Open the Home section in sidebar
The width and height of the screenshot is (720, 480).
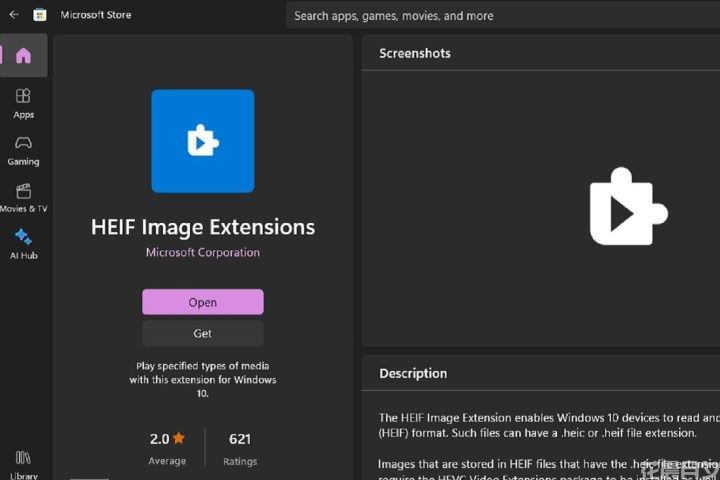pos(23,56)
